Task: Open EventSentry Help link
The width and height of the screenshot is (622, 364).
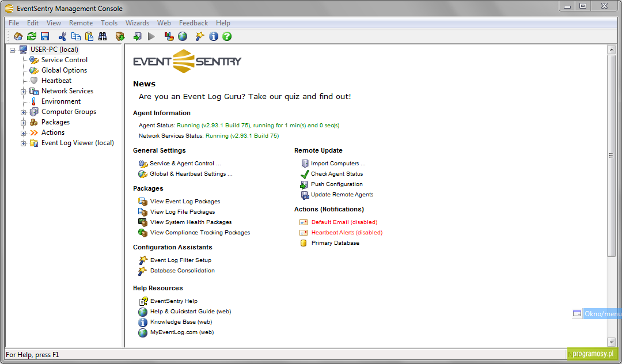Action: pos(174,301)
